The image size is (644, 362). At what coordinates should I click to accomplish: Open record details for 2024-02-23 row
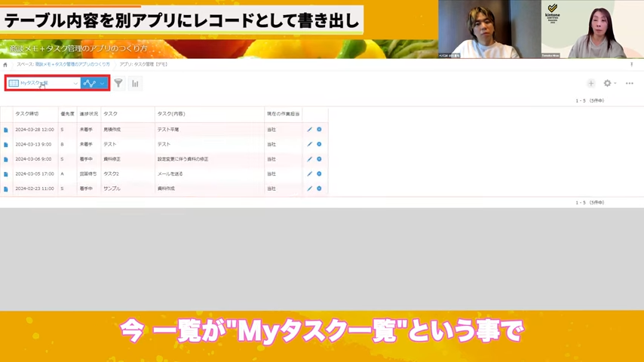point(6,189)
